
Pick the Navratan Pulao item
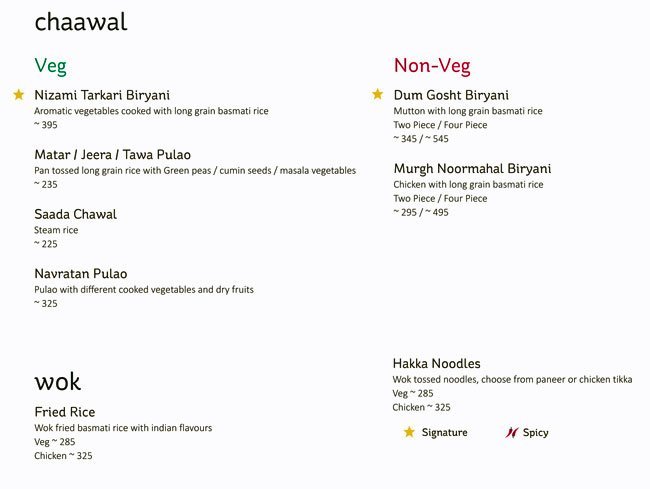pos(81,274)
